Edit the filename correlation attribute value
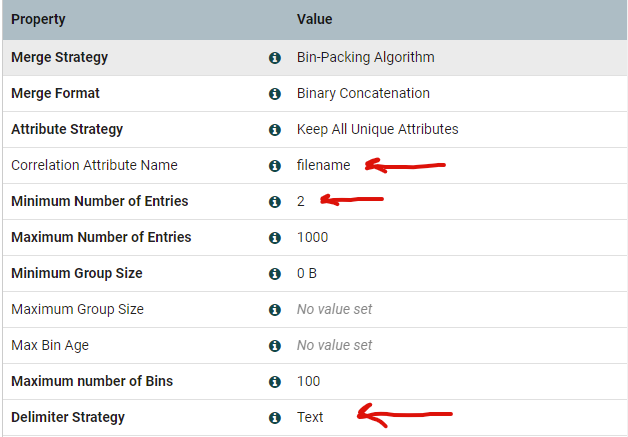Screen dimensions: 628x437 coord(323,166)
